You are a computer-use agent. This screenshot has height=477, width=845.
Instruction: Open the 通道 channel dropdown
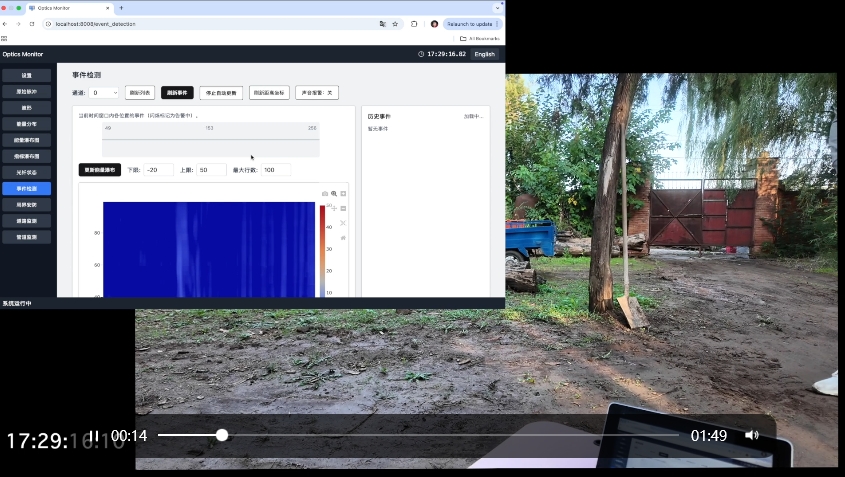click(x=104, y=92)
